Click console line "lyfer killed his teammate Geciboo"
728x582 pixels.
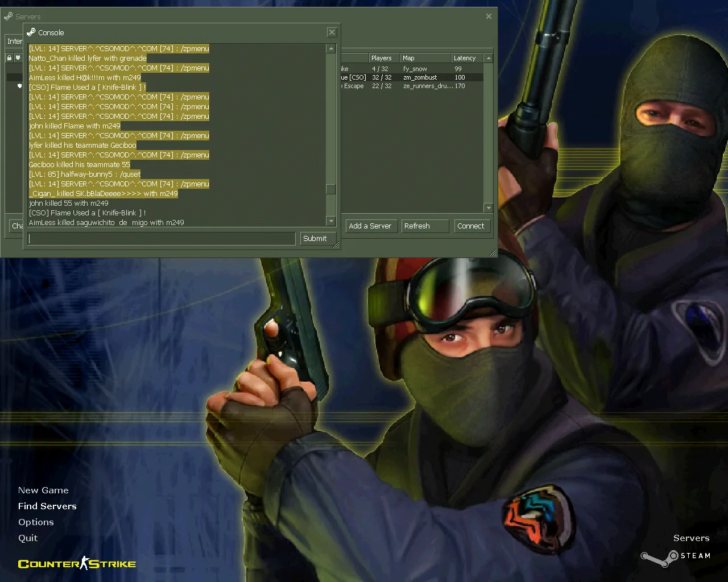coord(82,145)
